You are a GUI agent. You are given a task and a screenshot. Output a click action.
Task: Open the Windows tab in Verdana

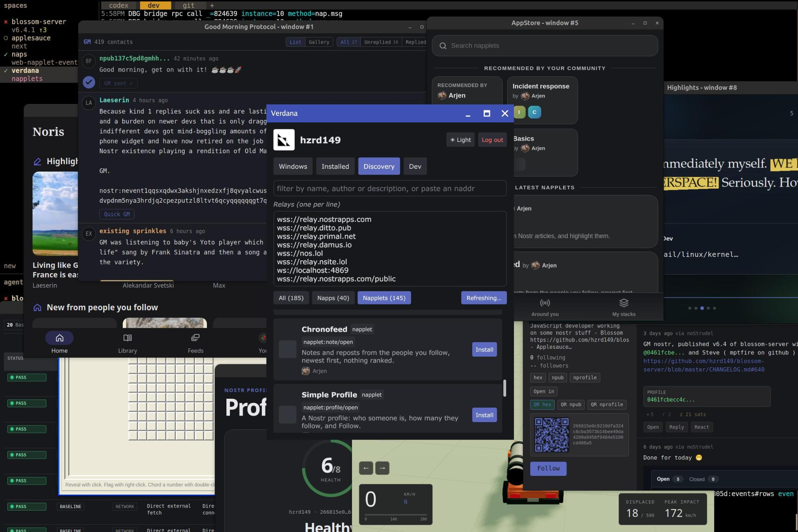click(x=293, y=166)
